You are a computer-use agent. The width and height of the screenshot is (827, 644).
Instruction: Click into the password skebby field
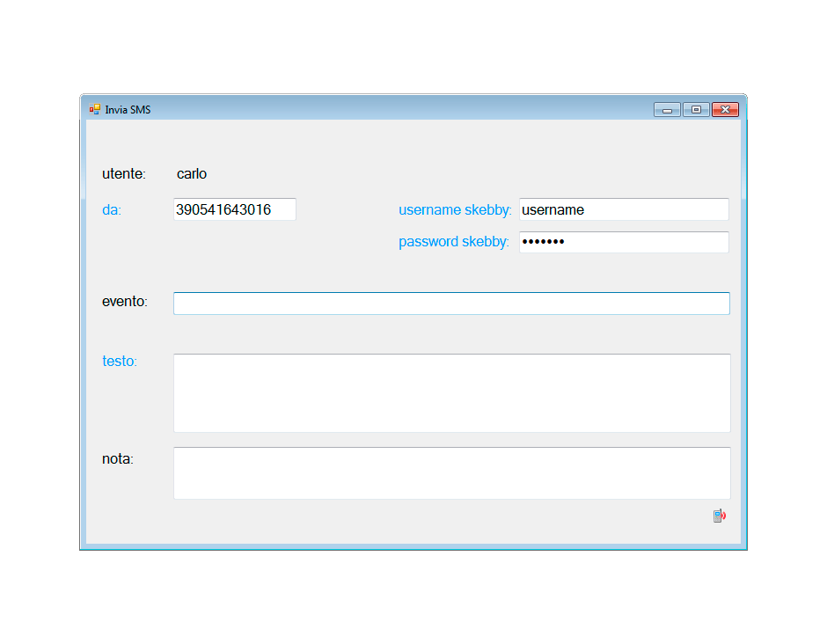pyautogui.click(x=624, y=242)
